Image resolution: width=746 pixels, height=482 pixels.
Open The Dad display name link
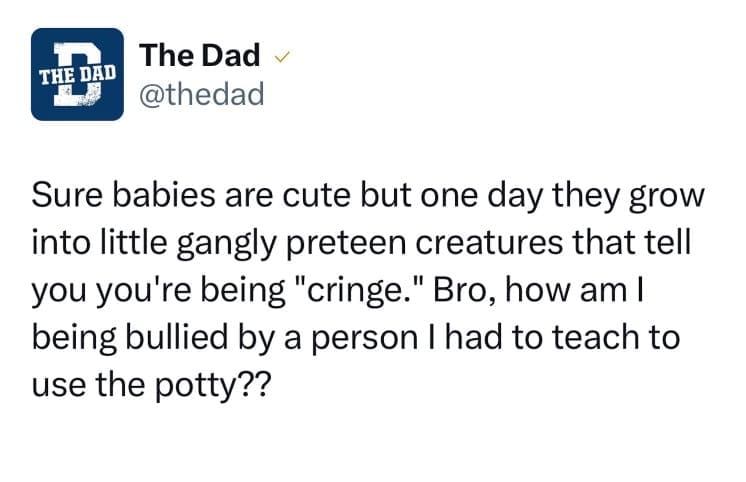pyautogui.click(x=200, y=56)
